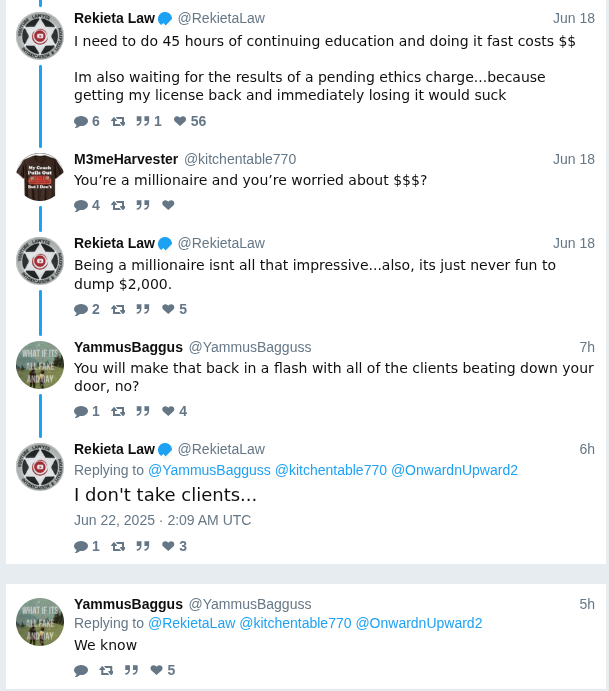
Task: Open @RekietaLaw mention in the We know reply
Action: tap(192, 623)
